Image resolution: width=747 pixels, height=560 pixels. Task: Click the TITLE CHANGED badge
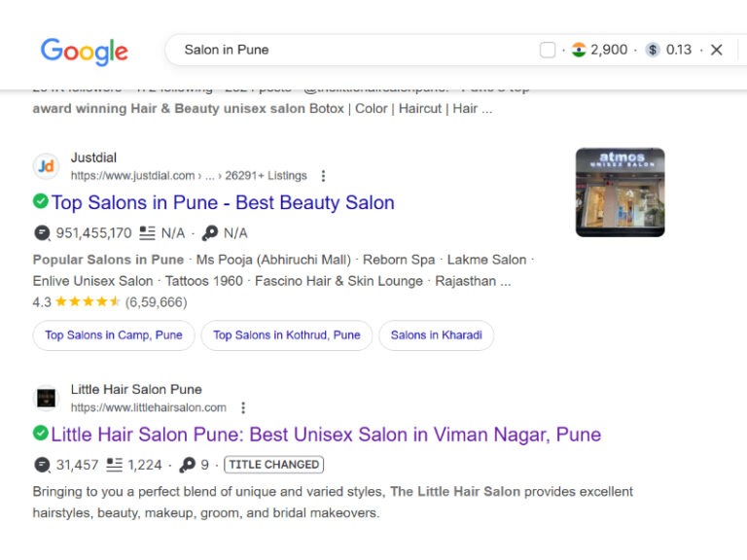tap(273, 465)
